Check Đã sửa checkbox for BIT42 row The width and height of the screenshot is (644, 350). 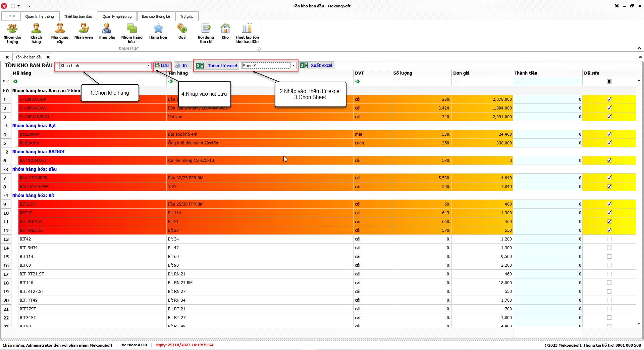click(609, 239)
